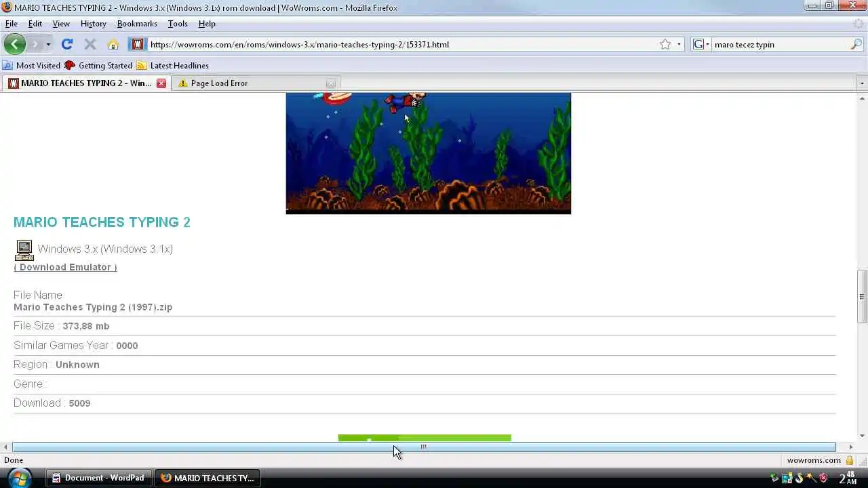Screen dimensions: 868x488
Task: Open the address bar history dropdown
Action: (679, 45)
